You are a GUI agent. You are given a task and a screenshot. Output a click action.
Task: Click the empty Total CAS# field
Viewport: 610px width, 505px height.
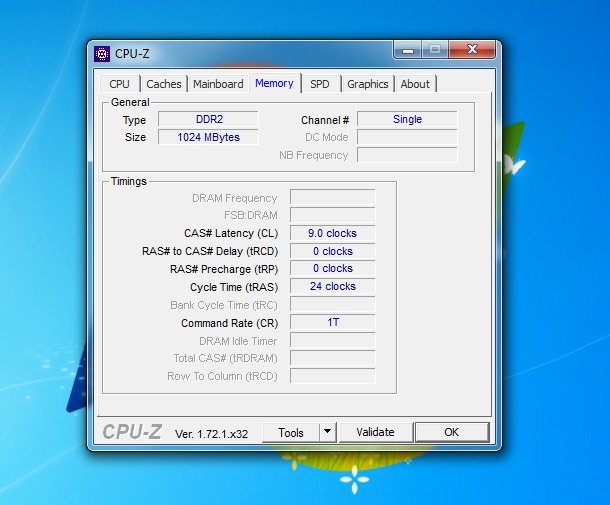[x=333, y=358]
